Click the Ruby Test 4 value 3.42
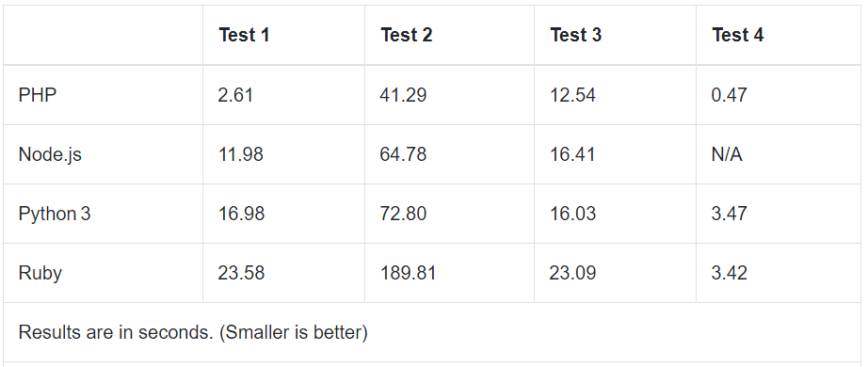 (x=729, y=273)
